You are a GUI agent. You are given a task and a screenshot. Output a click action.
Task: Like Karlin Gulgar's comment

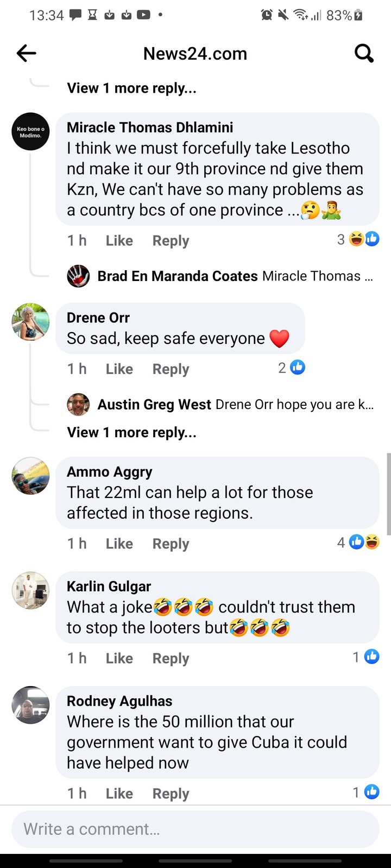pyautogui.click(x=119, y=658)
